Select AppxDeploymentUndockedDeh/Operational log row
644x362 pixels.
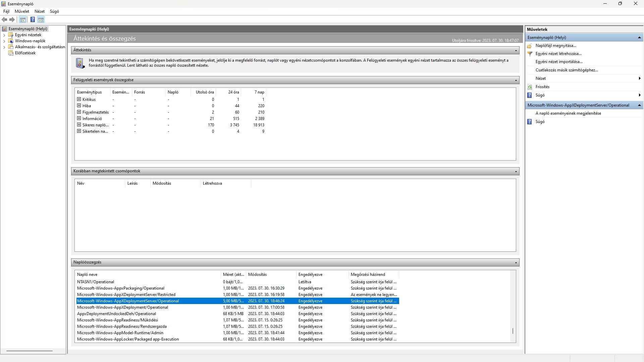pyautogui.click(x=237, y=314)
